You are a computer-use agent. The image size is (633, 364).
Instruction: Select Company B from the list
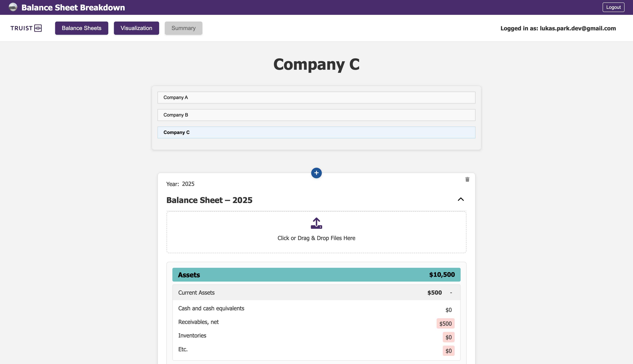[316, 115]
